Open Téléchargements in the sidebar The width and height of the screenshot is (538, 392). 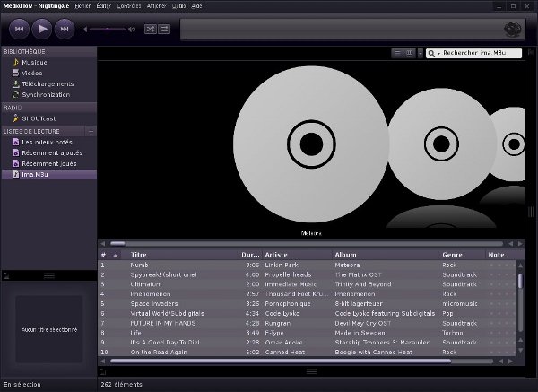pos(48,83)
